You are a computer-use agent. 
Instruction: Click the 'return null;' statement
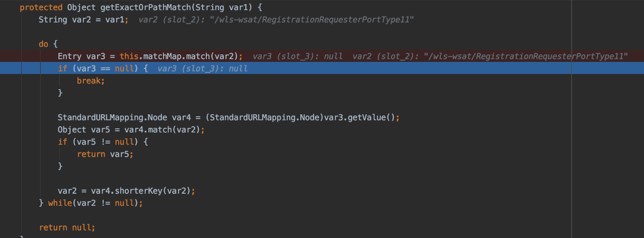[x=67, y=227]
